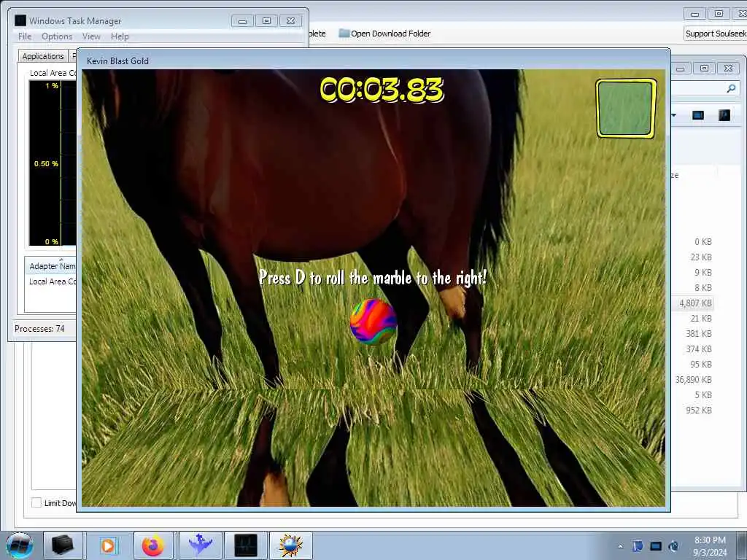
Task: Select the file sized 374 KB
Action: 699,349
